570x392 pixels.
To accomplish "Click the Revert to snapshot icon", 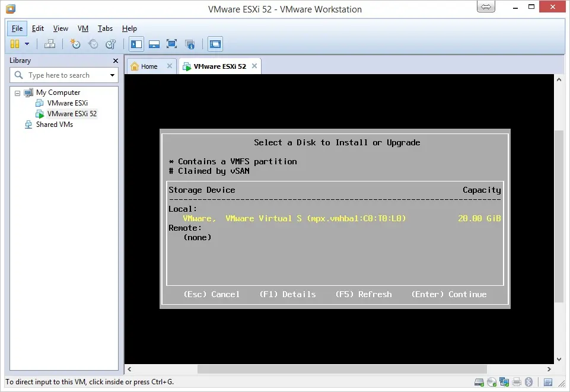I will click(x=93, y=44).
